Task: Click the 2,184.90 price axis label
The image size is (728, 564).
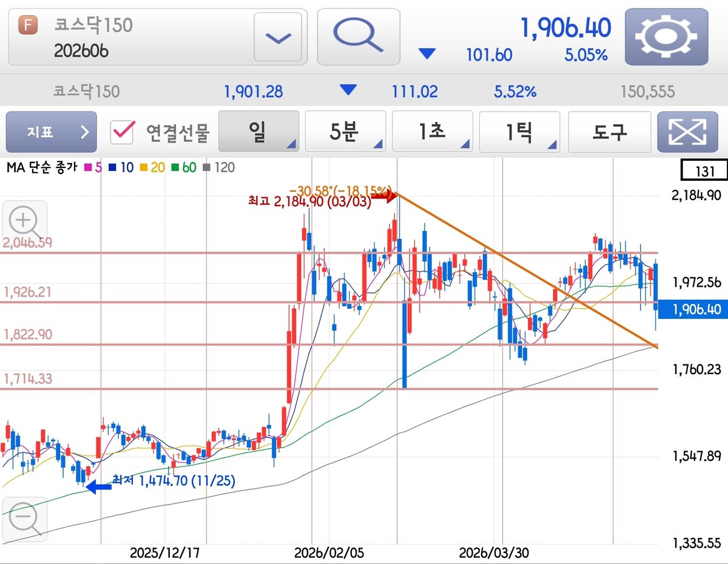Action: (697, 196)
